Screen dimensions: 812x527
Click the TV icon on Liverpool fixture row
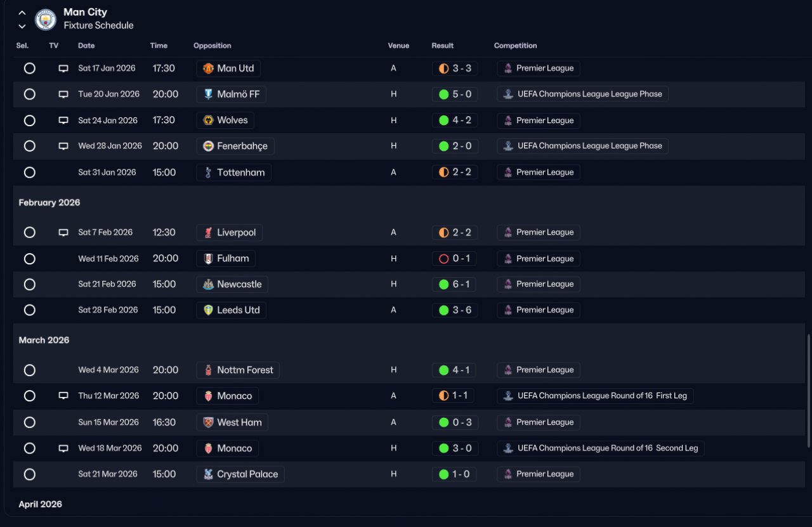coord(63,233)
